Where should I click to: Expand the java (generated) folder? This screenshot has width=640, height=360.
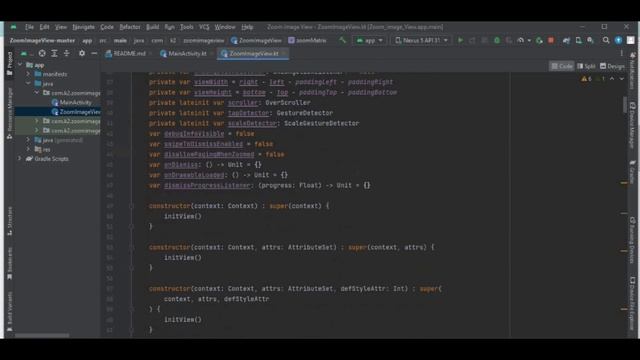[x=28, y=140]
